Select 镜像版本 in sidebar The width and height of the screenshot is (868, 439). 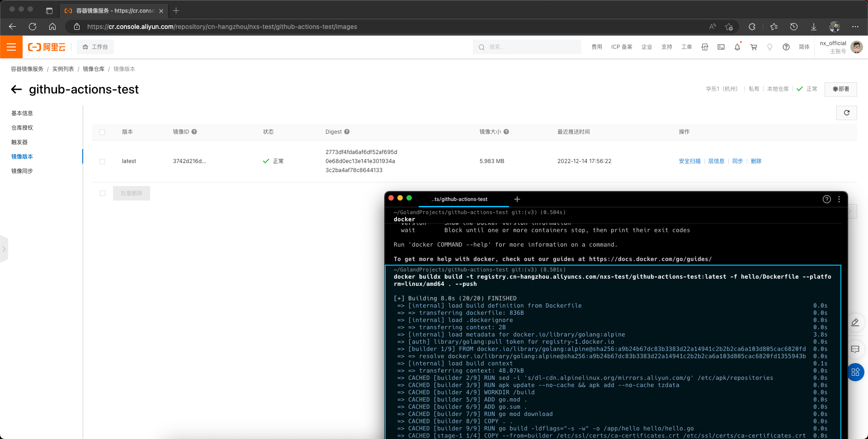coord(22,157)
